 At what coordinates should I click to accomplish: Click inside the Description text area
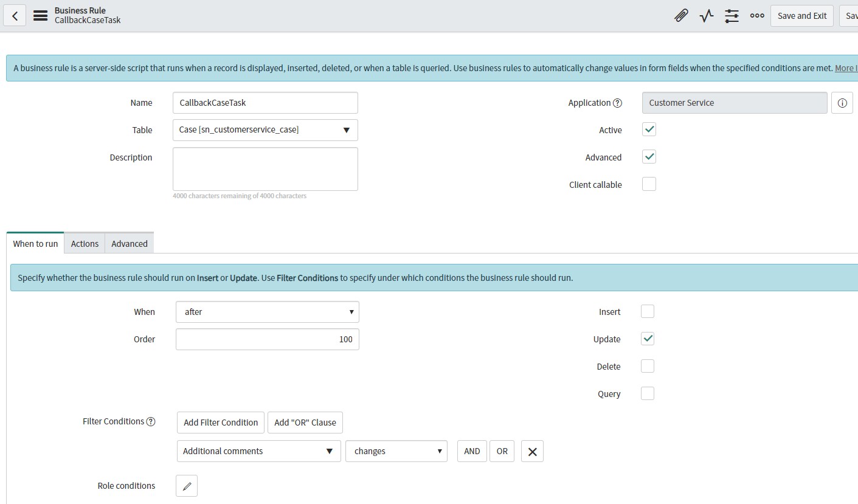click(265, 169)
